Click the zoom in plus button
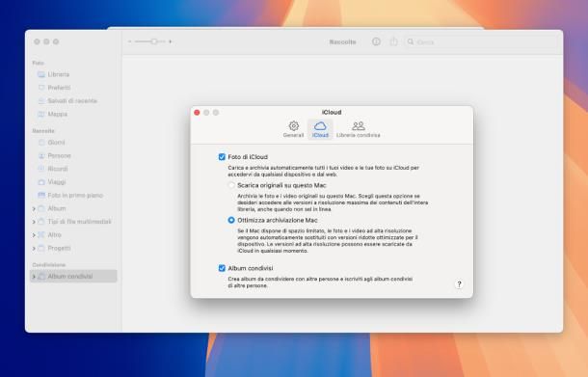Screen dimensions: 588x377 171,41
